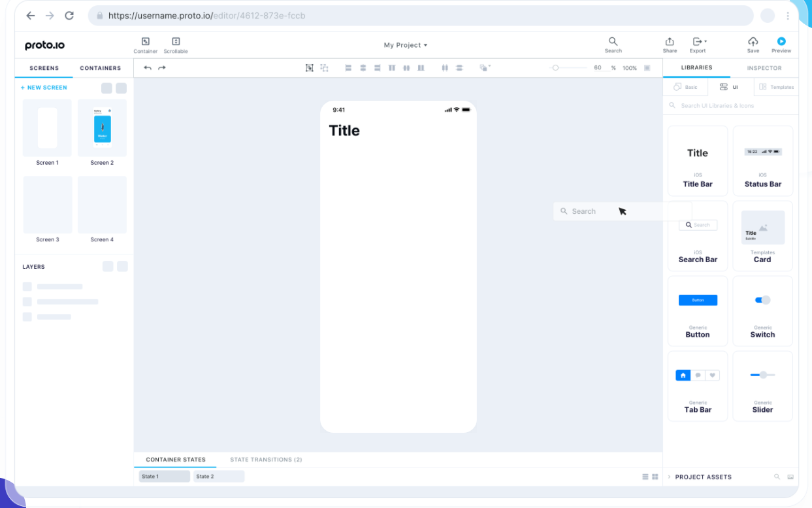Reset zoom by clicking 100%
812x508 pixels.
click(630, 68)
